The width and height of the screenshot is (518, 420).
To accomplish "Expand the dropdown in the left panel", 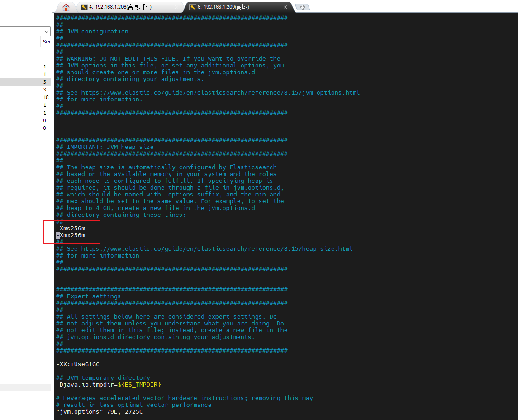I will click(46, 31).
